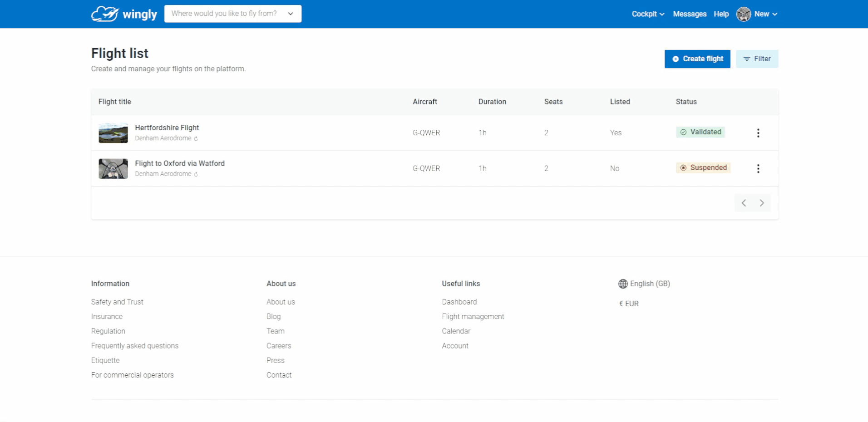
Task: Open the Filter button
Action: click(x=756, y=59)
